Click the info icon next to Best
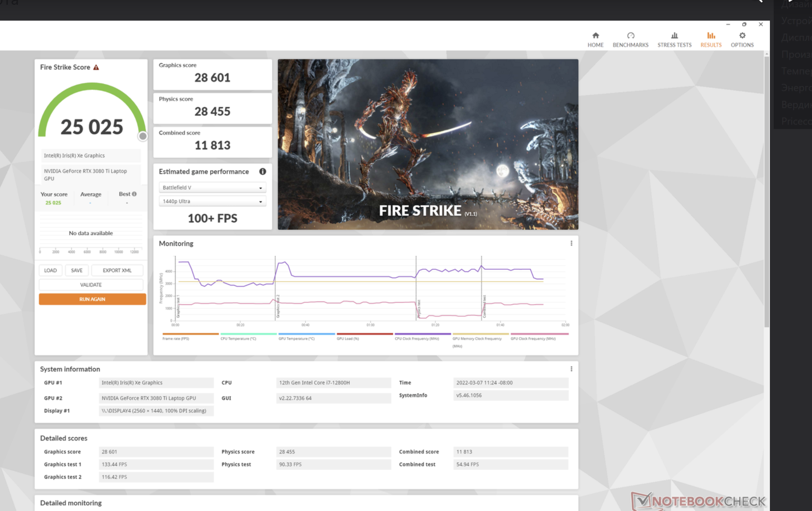 coord(134,194)
